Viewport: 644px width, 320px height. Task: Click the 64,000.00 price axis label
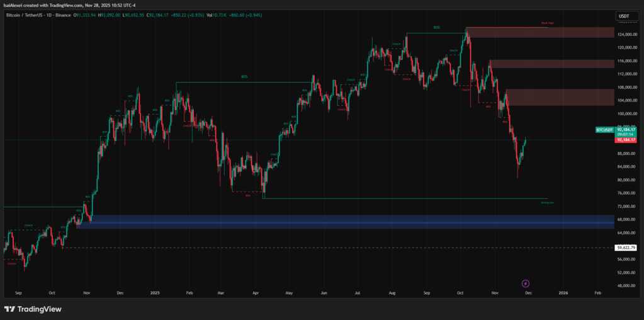pyautogui.click(x=627, y=233)
